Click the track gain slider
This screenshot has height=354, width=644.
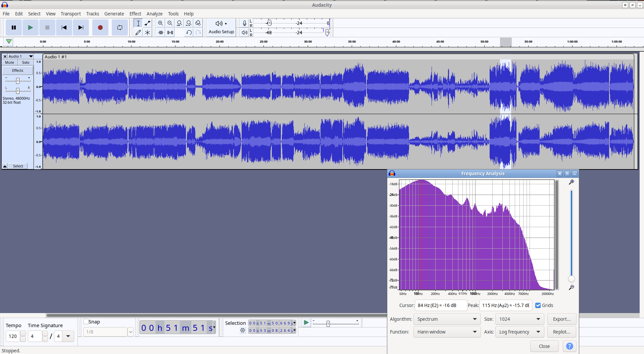(18, 81)
